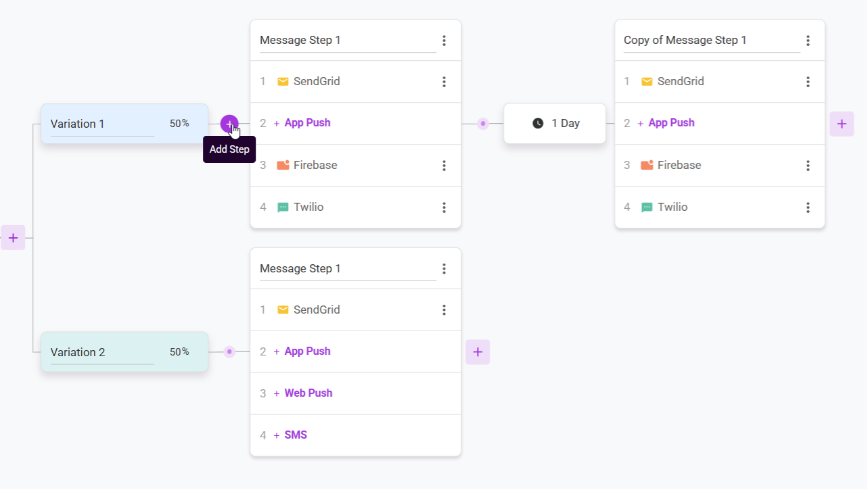Open kebab menu for Variation 2 Message Step 1
This screenshot has height=490, width=868.
(x=444, y=269)
